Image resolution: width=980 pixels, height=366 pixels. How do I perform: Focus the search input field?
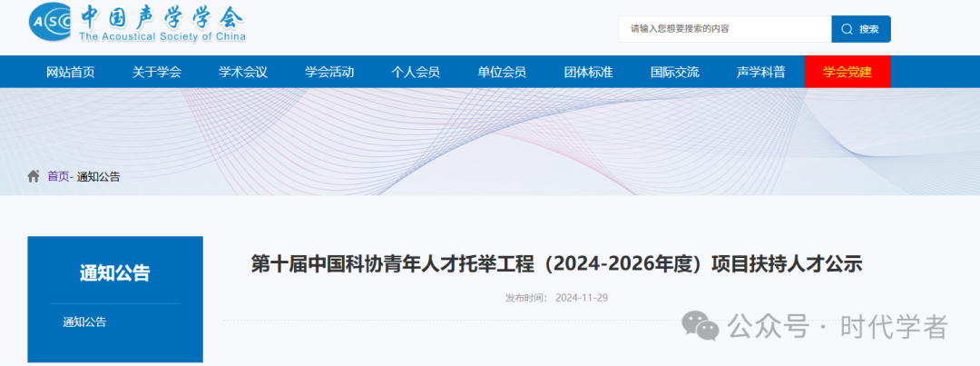[x=725, y=29]
